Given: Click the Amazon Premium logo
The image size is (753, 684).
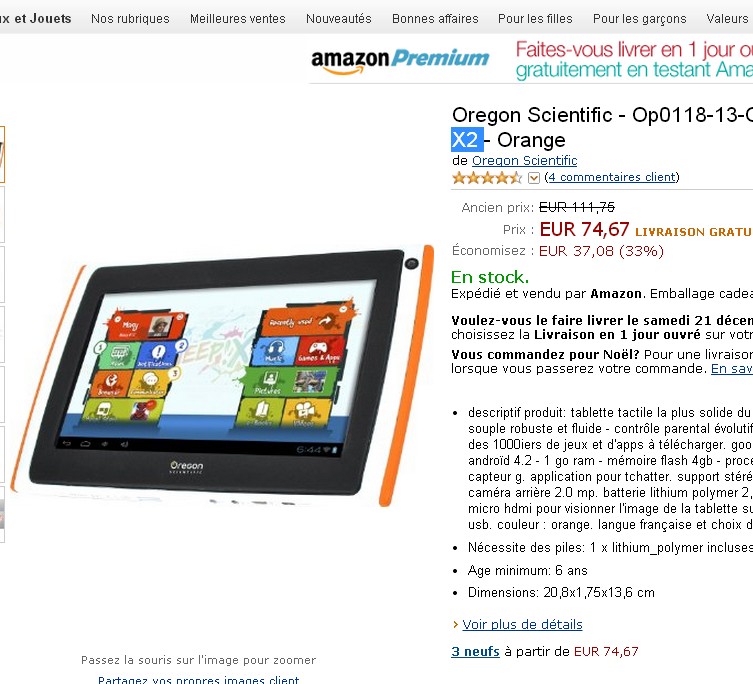Looking at the screenshot, I should pos(400,61).
